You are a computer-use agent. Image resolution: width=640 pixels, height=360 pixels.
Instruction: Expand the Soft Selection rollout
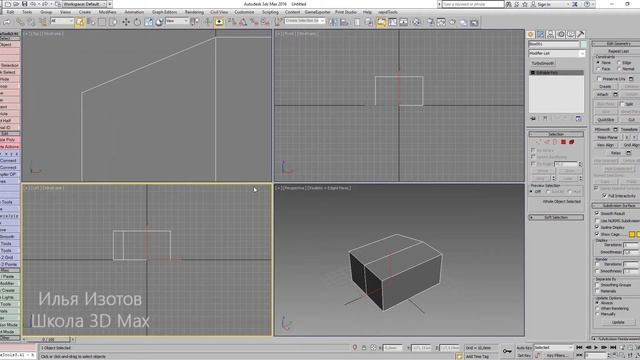(556, 218)
